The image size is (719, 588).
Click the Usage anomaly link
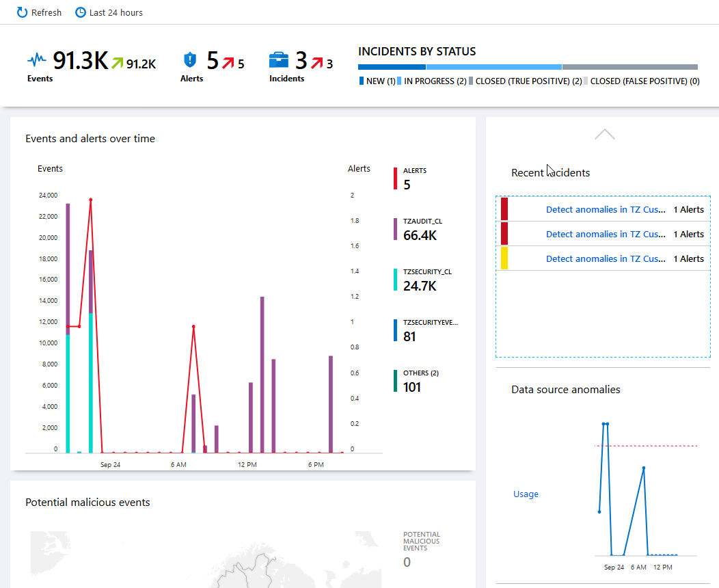(526, 494)
